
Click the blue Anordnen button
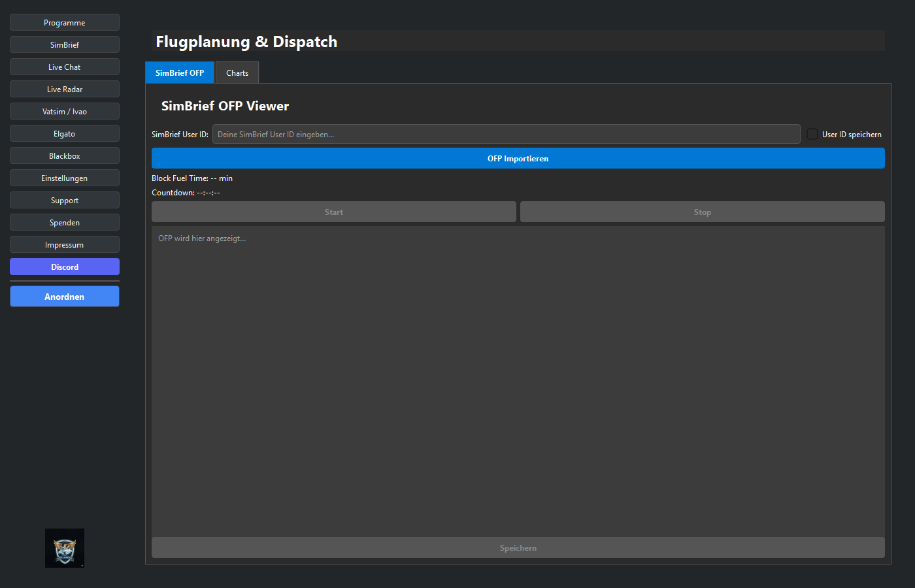65,297
